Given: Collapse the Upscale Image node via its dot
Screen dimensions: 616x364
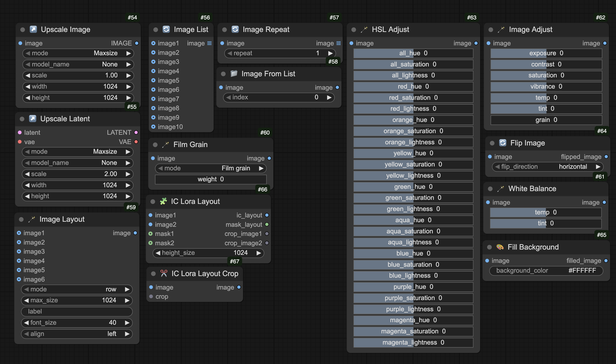Looking at the screenshot, I should [x=23, y=30].
